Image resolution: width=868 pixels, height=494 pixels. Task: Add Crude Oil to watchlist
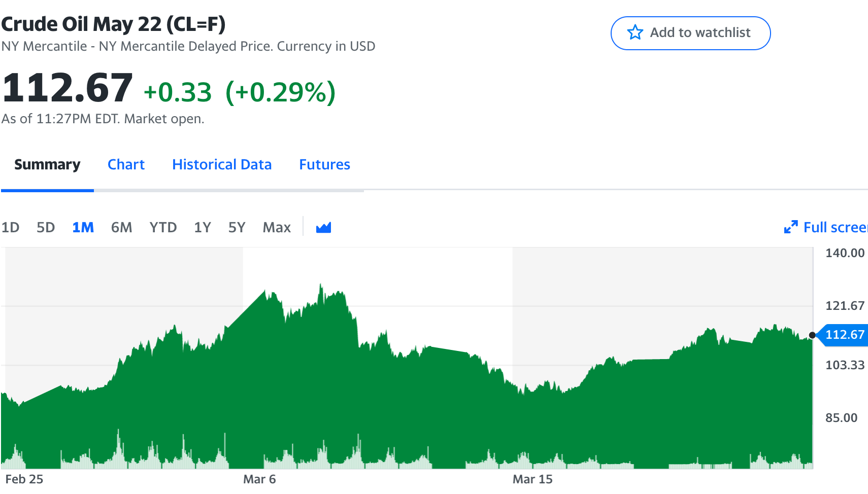point(690,33)
